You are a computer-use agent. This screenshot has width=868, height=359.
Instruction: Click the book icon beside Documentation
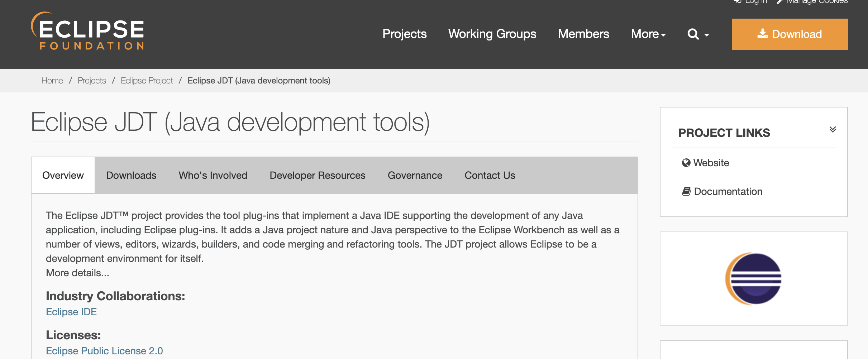(x=686, y=191)
